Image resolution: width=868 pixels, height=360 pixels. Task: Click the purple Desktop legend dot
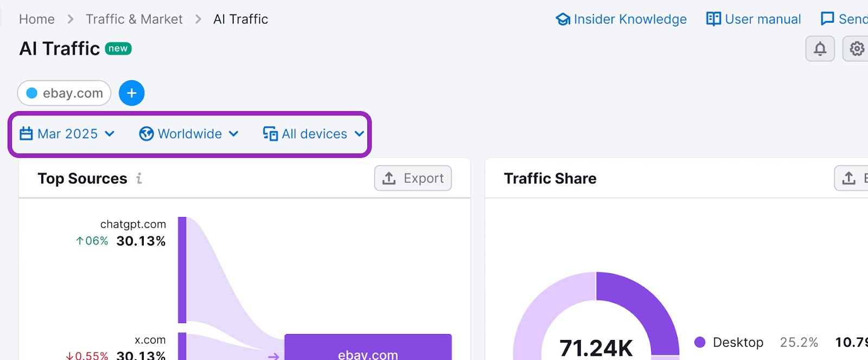pyautogui.click(x=700, y=342)
